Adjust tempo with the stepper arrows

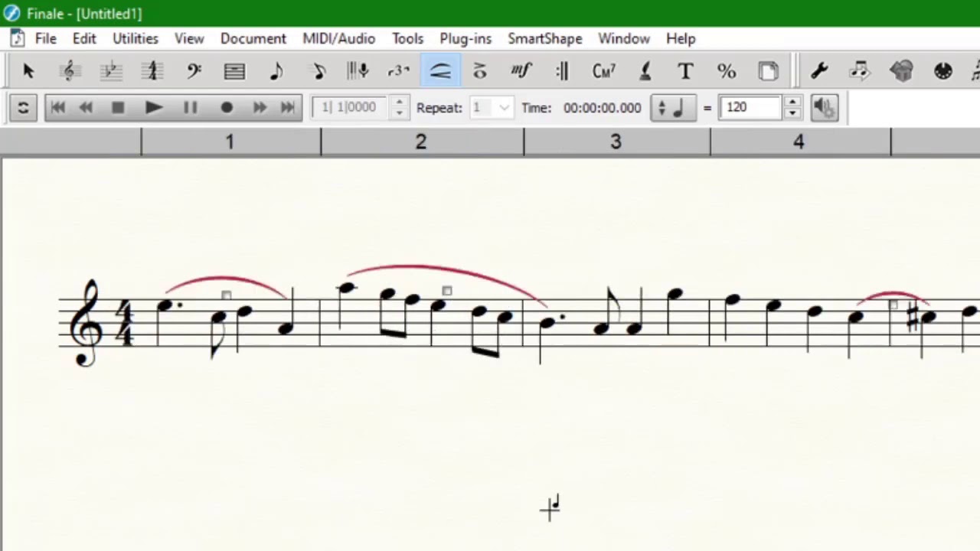click(792, 108)
